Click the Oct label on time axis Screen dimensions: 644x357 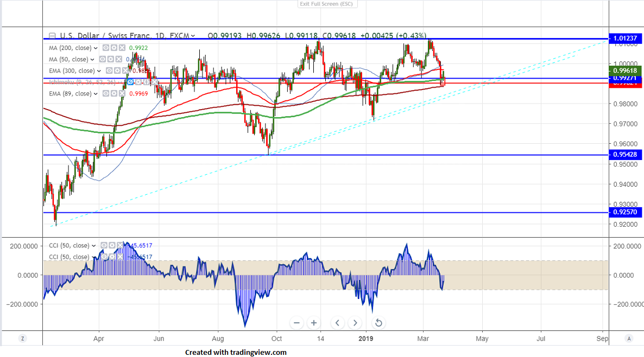277,339
